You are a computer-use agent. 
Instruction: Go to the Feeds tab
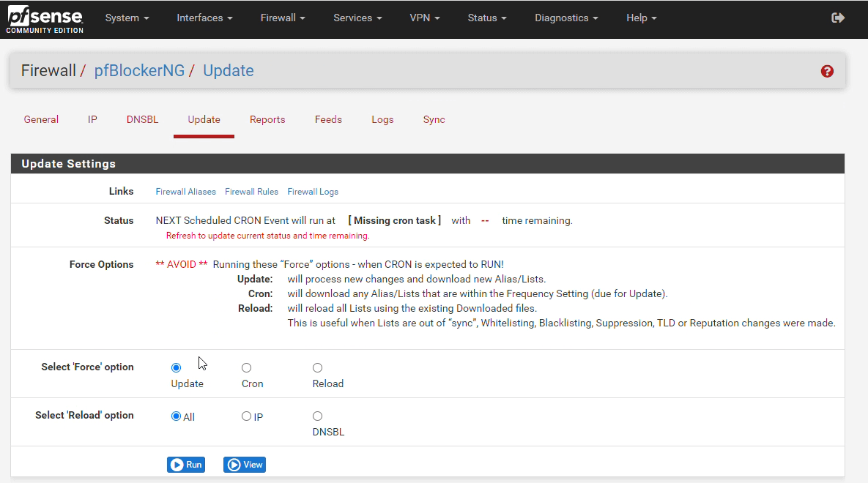tap(328, 119)
